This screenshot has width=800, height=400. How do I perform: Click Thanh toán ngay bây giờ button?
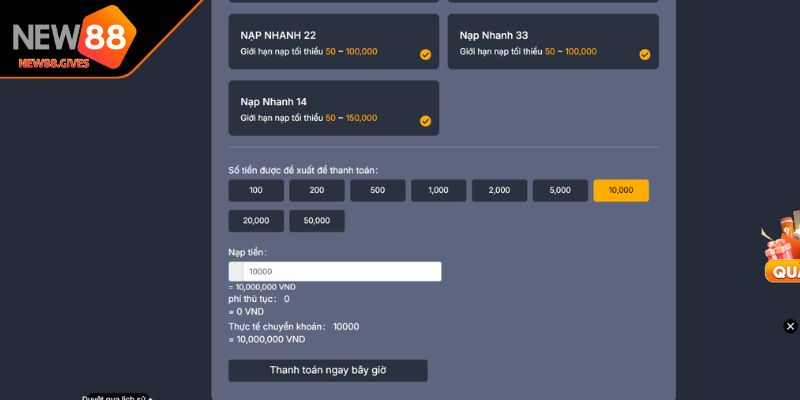tap(328, 370)
